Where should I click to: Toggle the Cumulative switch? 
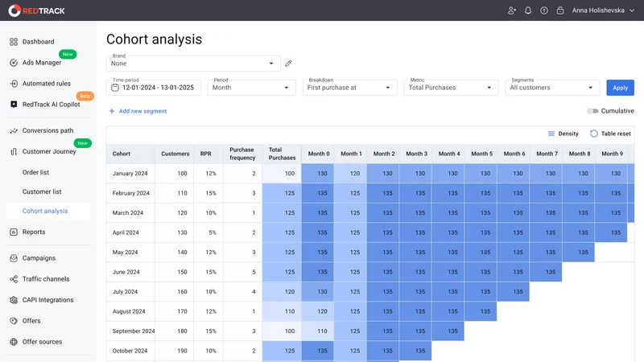(592, 111)
